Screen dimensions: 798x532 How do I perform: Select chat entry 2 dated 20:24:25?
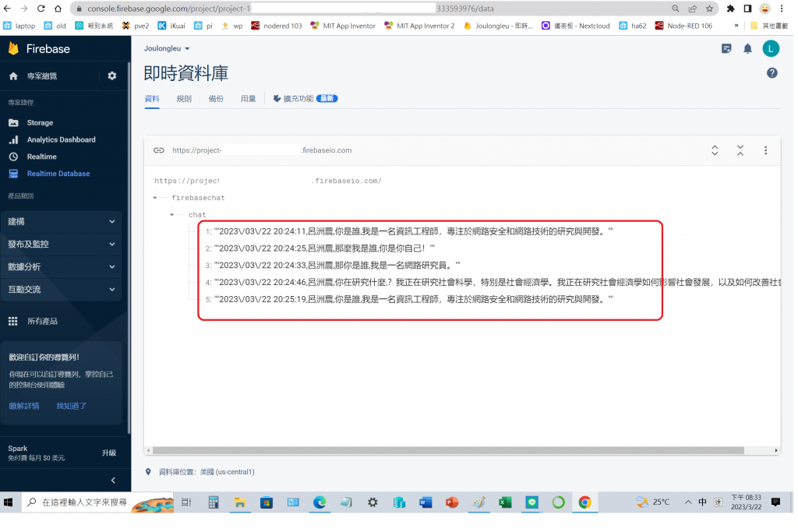pos(320,248)
